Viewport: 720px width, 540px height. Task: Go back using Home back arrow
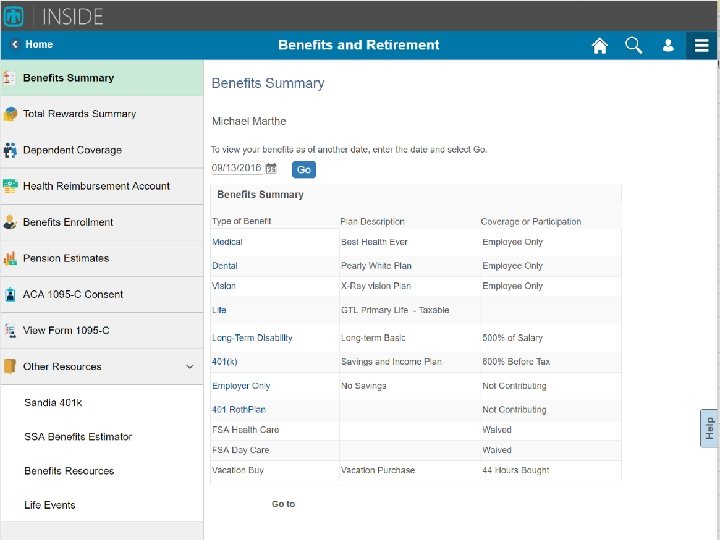pos(15,44)
